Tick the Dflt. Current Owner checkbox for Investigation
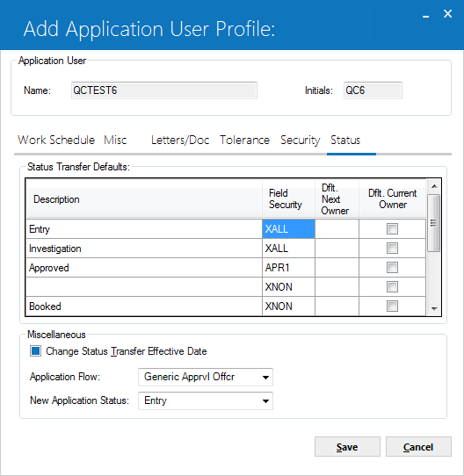The image size is (464, 476). coord(392,248)
